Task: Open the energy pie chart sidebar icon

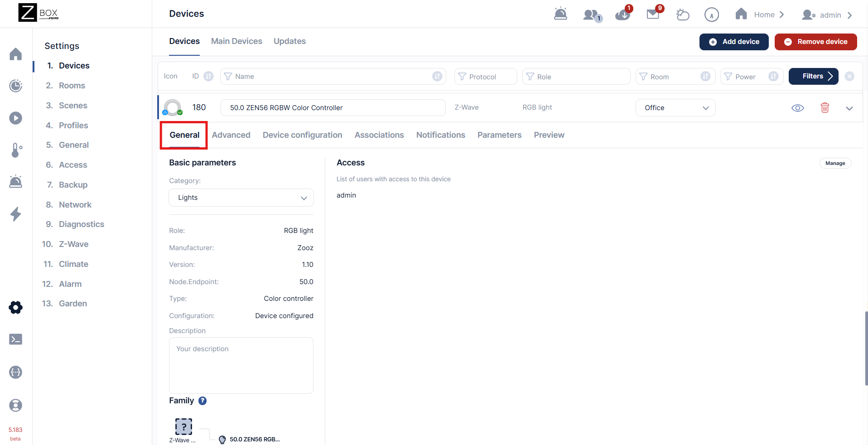Action: point(16,86)
